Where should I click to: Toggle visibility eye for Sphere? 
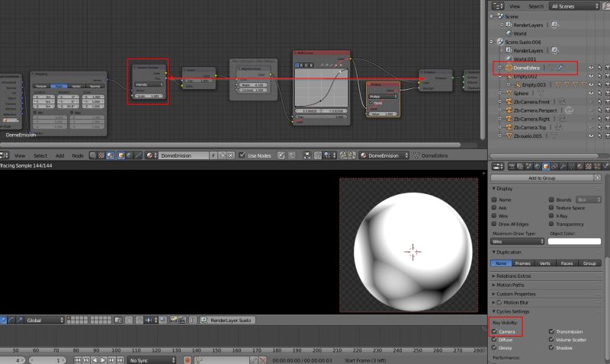coord(591,93)
